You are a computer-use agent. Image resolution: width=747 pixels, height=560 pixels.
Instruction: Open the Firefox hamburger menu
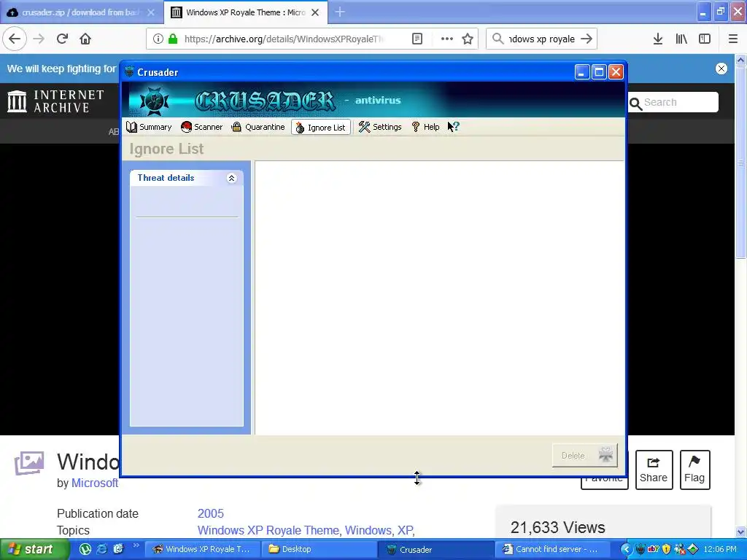(x=733, y=39)
